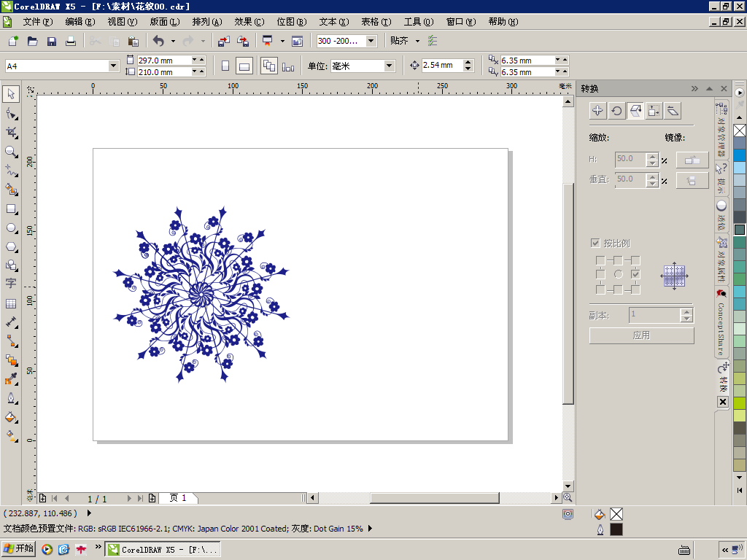Click the 应用 apply button
This screenshot has height=560, width=747.
click(x=641, y=335)
